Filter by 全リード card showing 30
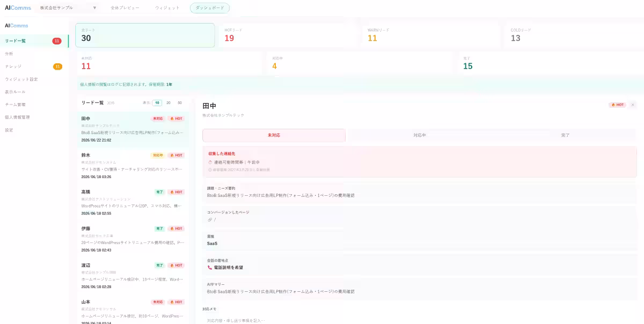The image size is (644, 324). [145, 35]
